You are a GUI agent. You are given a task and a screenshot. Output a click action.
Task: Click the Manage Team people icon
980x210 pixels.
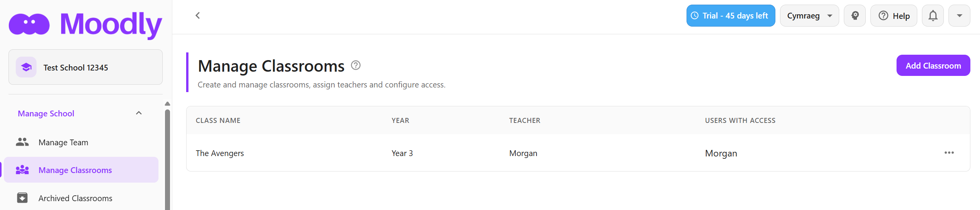[x=22, y=142]
